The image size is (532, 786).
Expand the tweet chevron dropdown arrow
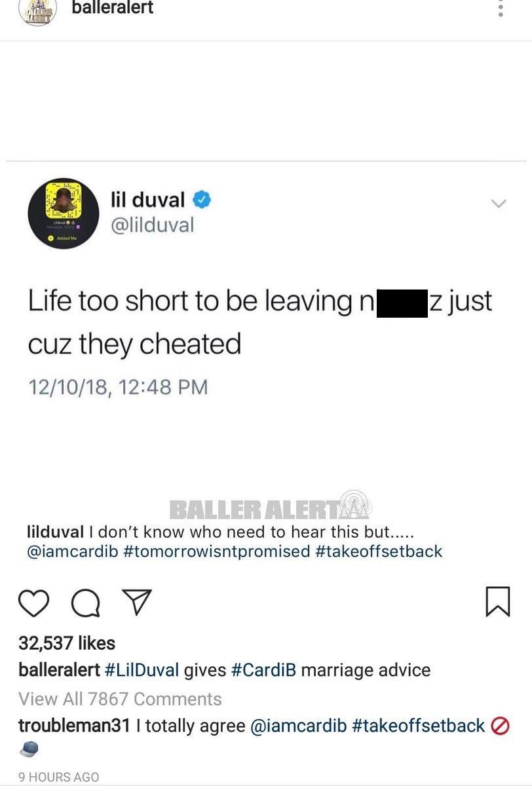[499, 204]
